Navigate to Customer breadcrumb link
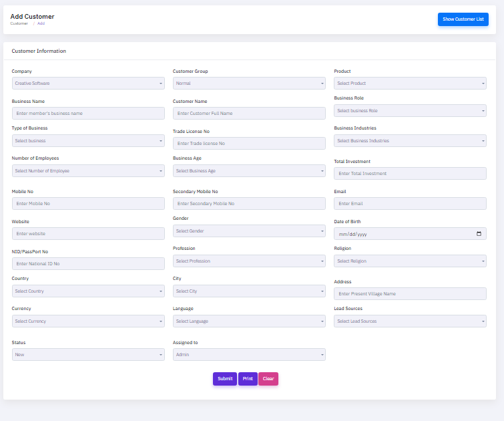The image size is (504, 421). [19, 23]
